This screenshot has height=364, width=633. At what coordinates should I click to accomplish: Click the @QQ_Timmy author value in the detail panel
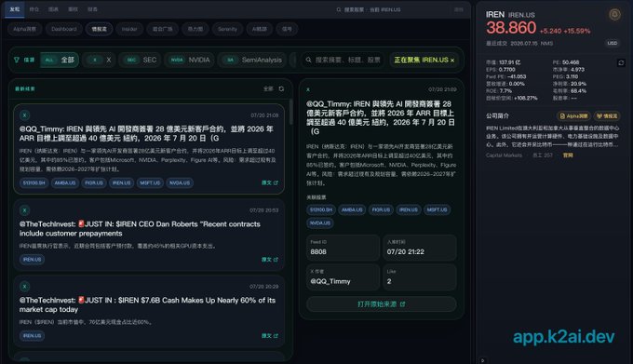(330, 282)
